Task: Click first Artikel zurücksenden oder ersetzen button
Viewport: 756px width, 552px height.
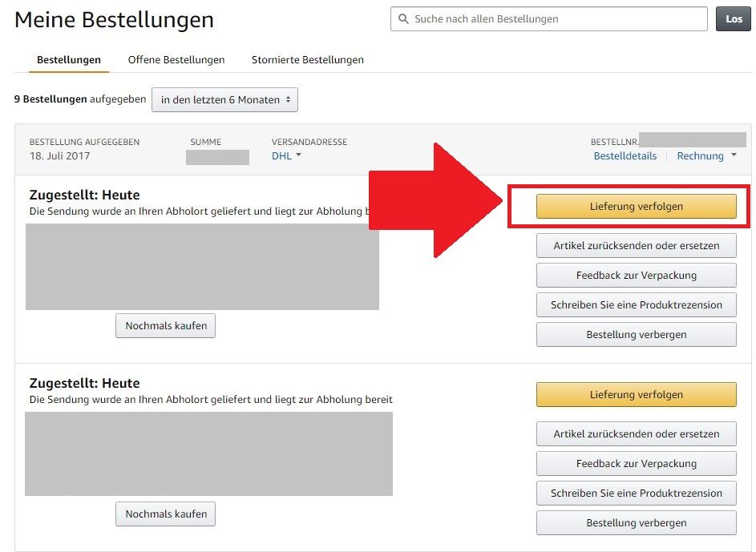Action: [x=636, y=246]
